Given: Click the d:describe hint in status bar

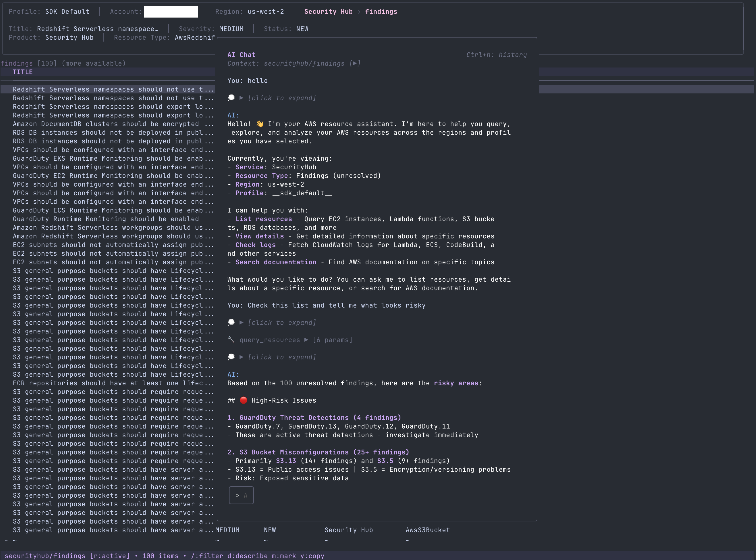Looking at the screenshot, I should tap(248, 556).
